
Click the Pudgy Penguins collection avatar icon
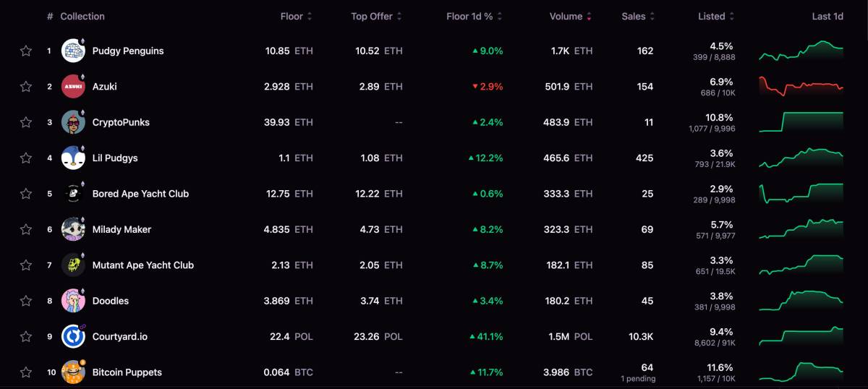point(73,51)
